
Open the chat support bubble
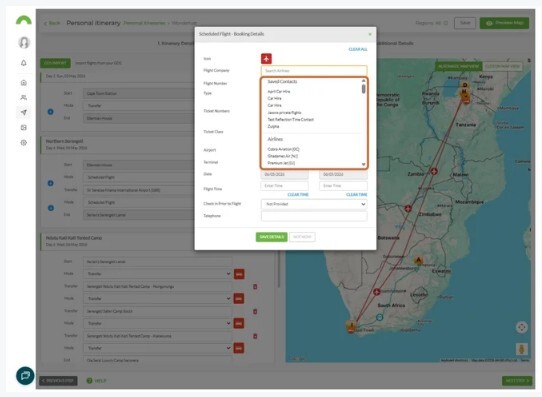[25, 376]
